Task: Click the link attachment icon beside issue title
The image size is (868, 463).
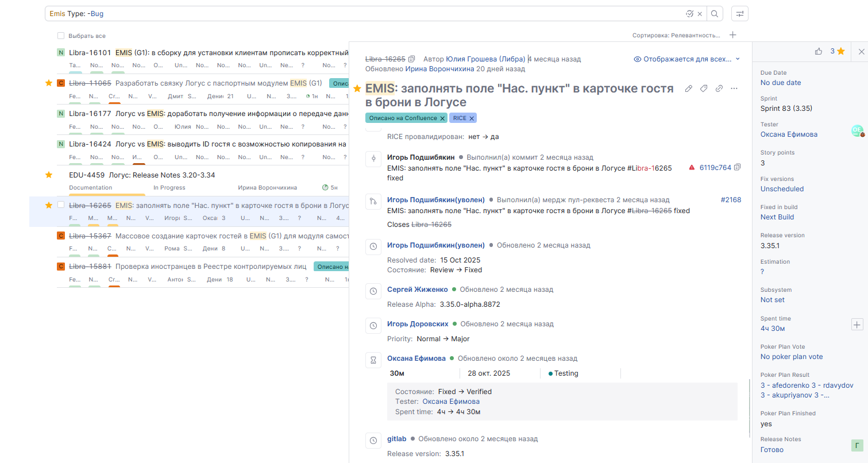Action: click(x=719, y=88)
